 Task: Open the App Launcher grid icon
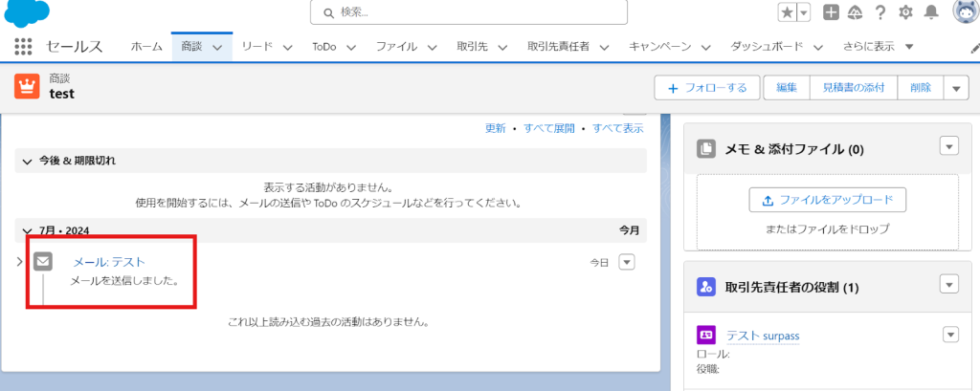[24, 47]
